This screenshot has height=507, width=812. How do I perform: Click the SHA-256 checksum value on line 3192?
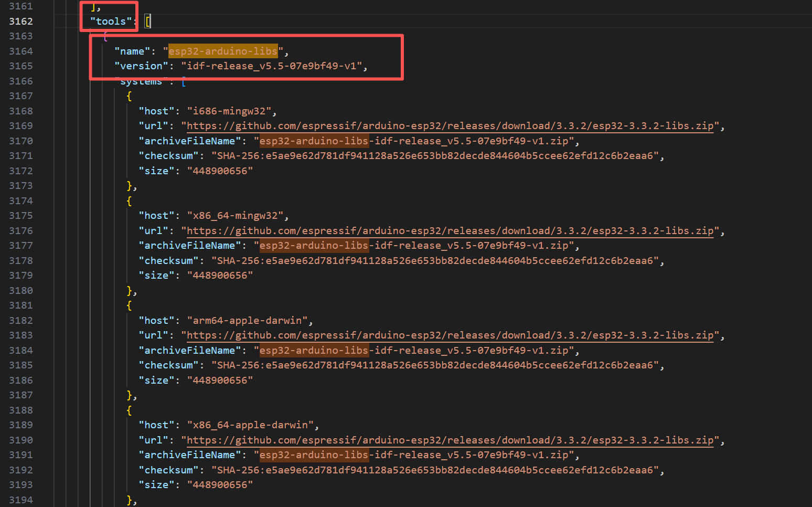tap(435, 470)
